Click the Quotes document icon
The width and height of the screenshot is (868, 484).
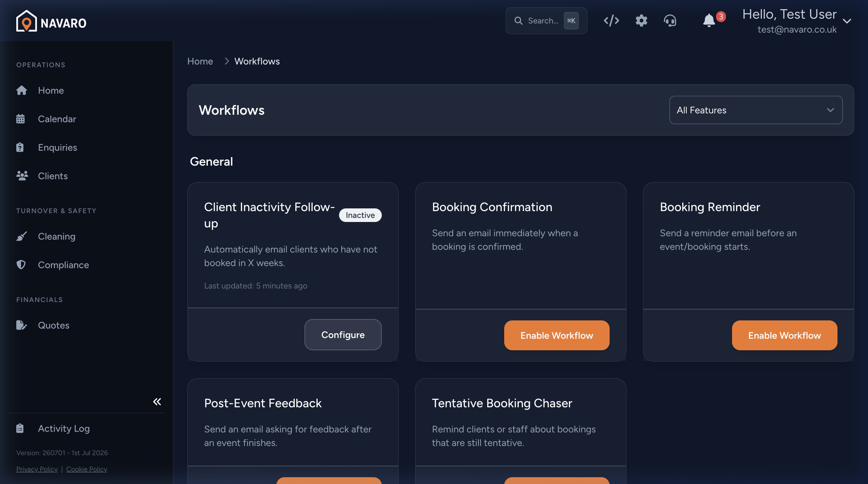click(x=21, y=325)
